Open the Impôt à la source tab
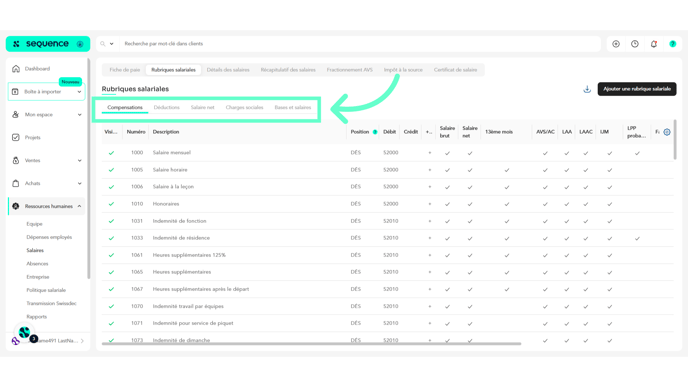Image resolution: width=688 pixels, height=387 pixels. click(403, 70)
